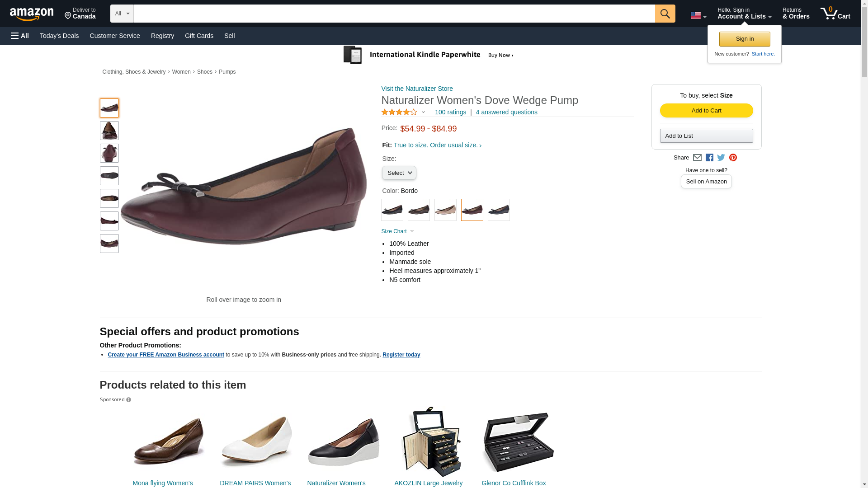Open the All hamburger menu
Viewport: 868px width, 488px height.
click(20, 36)
